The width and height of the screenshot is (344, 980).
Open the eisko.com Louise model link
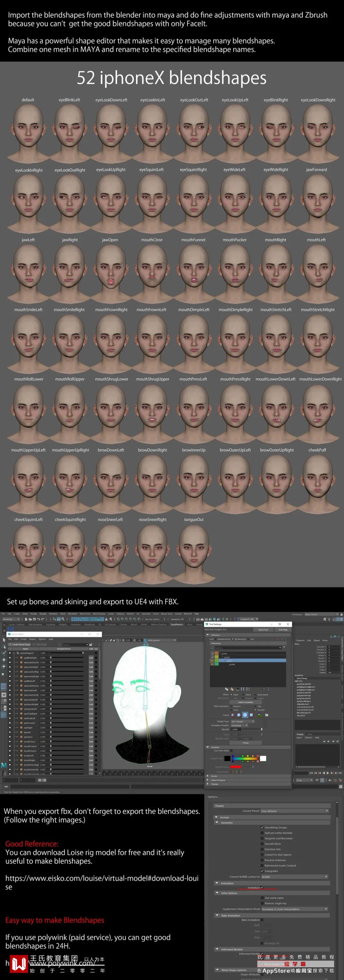tap(102, 882)
